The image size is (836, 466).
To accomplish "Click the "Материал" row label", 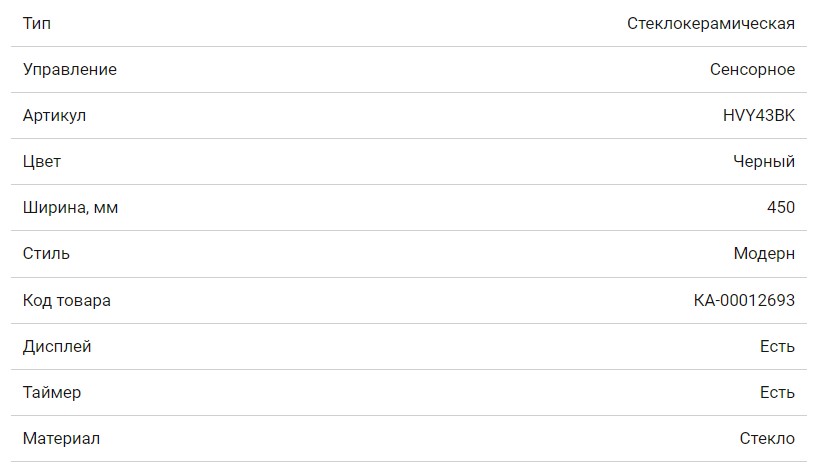I will point(61,438).
